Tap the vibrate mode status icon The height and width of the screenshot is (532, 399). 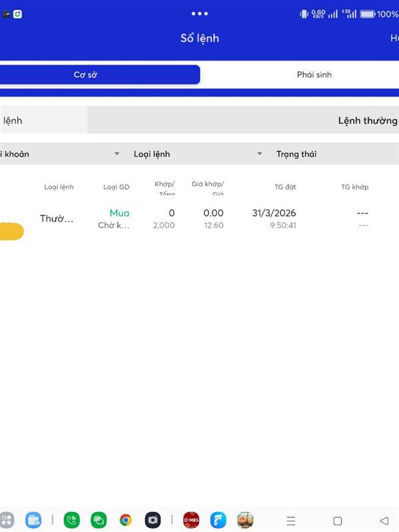coord(304,14)
